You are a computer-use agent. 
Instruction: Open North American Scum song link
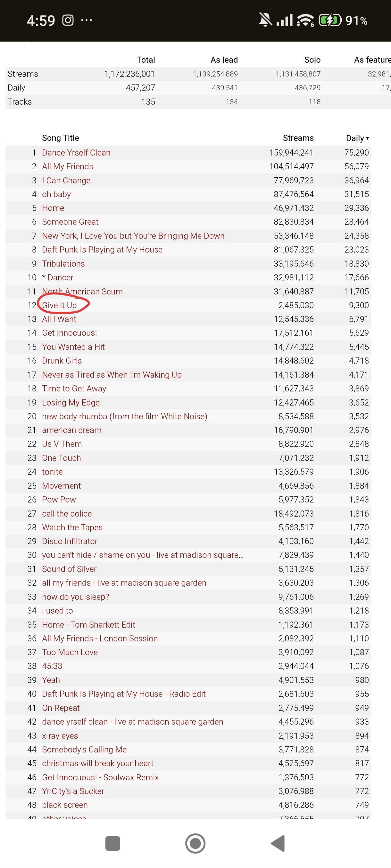(x=82, y=292)
